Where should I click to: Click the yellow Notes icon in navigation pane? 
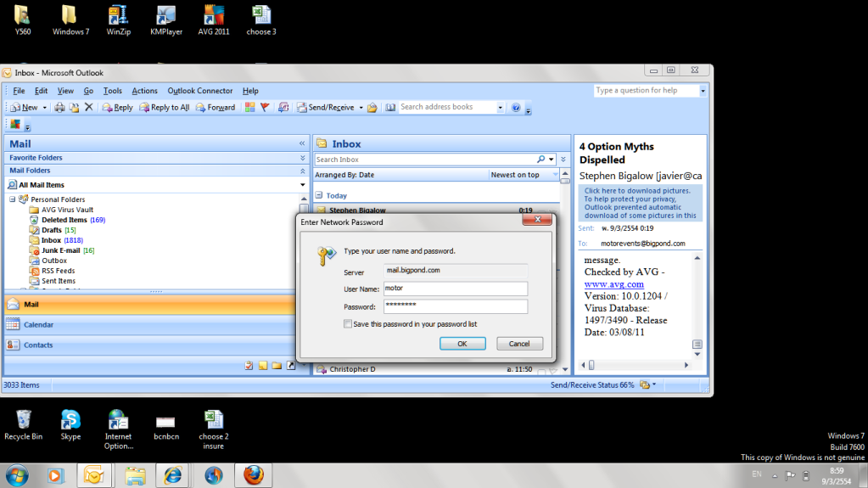[263, 366]
